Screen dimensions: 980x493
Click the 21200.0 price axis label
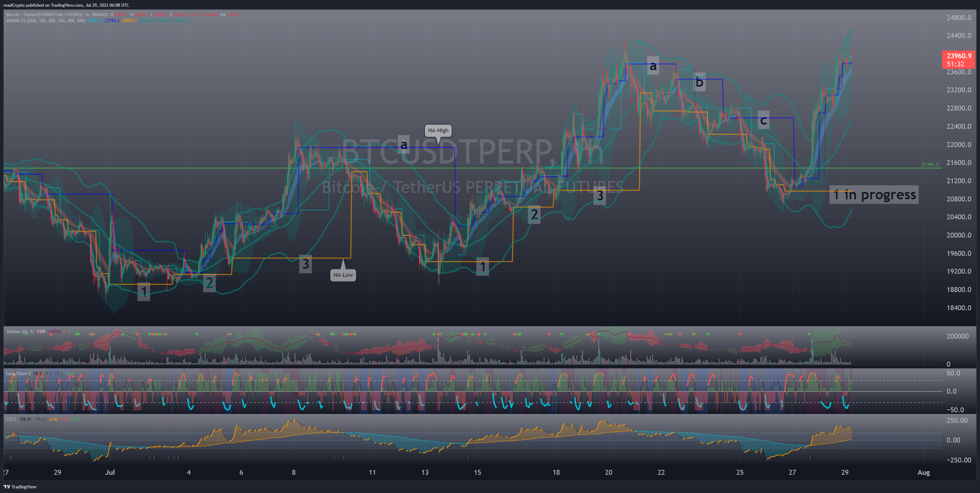[959, 181]
